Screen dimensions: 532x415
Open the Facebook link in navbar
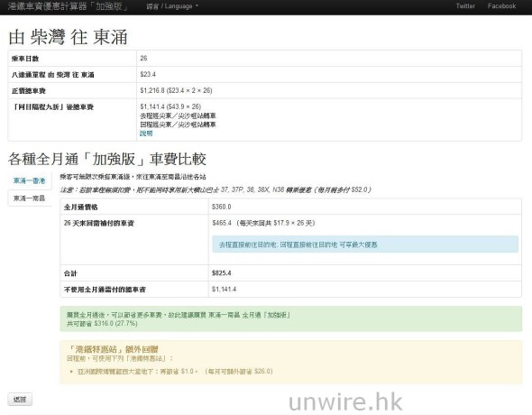[501, 6]
